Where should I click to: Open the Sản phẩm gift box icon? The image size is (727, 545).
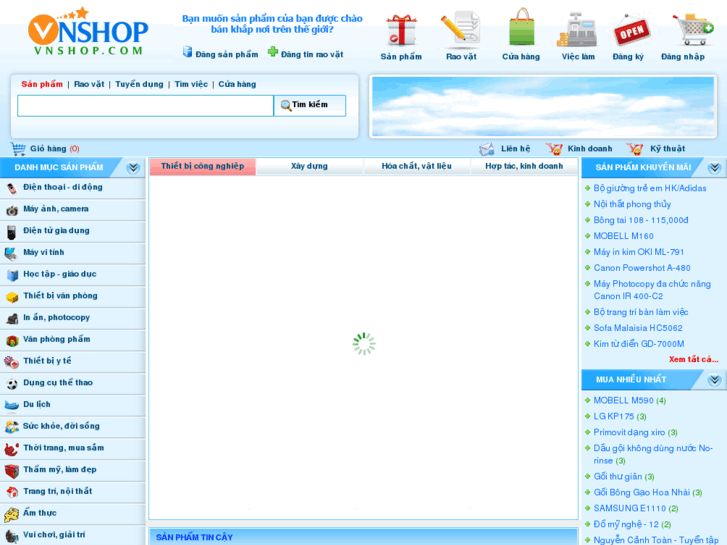point(401,29)
